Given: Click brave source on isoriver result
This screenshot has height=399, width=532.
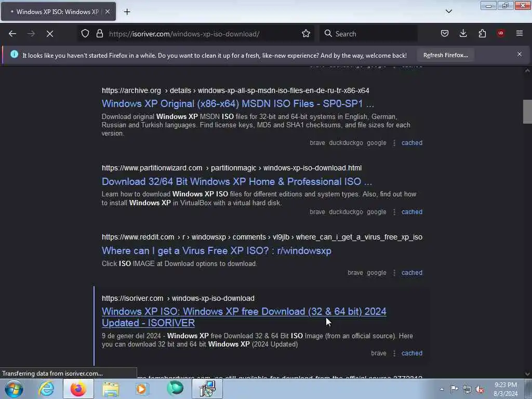Looking at the screenshot, I should pyautogui.click(x=379, y=353).
